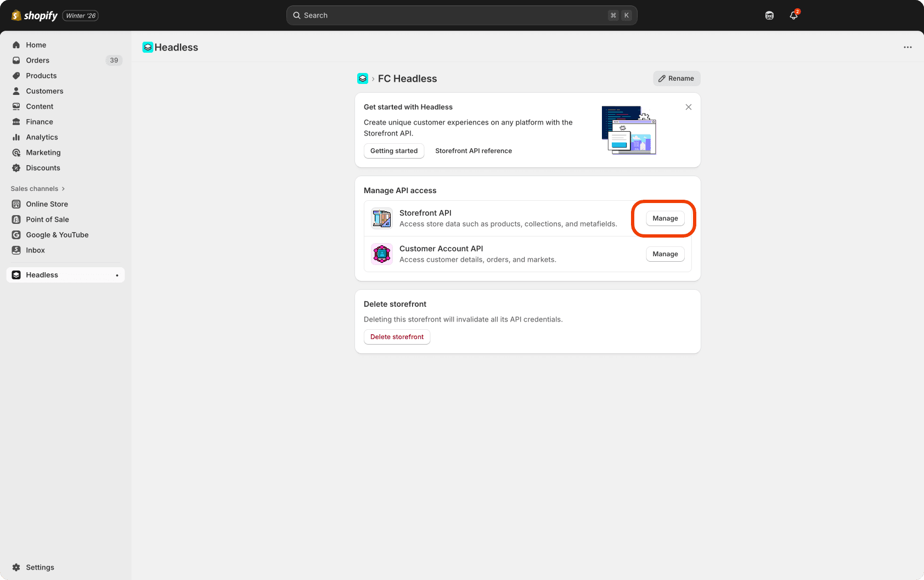Click the Storefront API icon
The height and width of the screenshot is (580, 924).
point(382,218)
